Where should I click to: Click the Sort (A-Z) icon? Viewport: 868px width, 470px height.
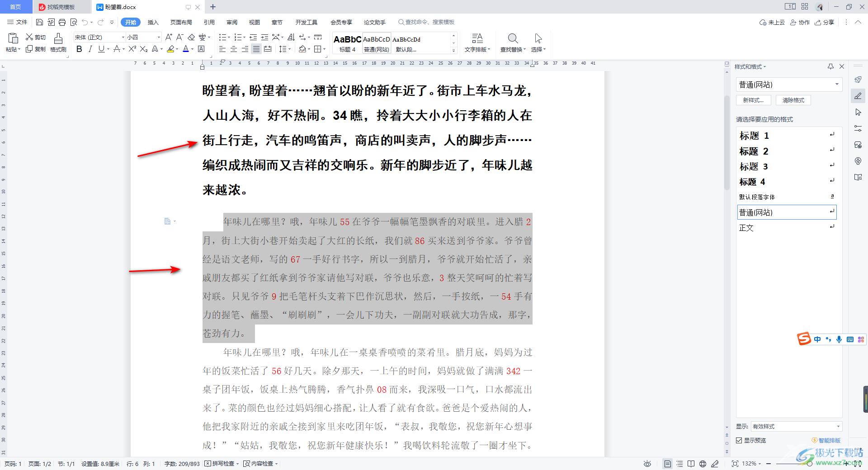tap(291, 37)
